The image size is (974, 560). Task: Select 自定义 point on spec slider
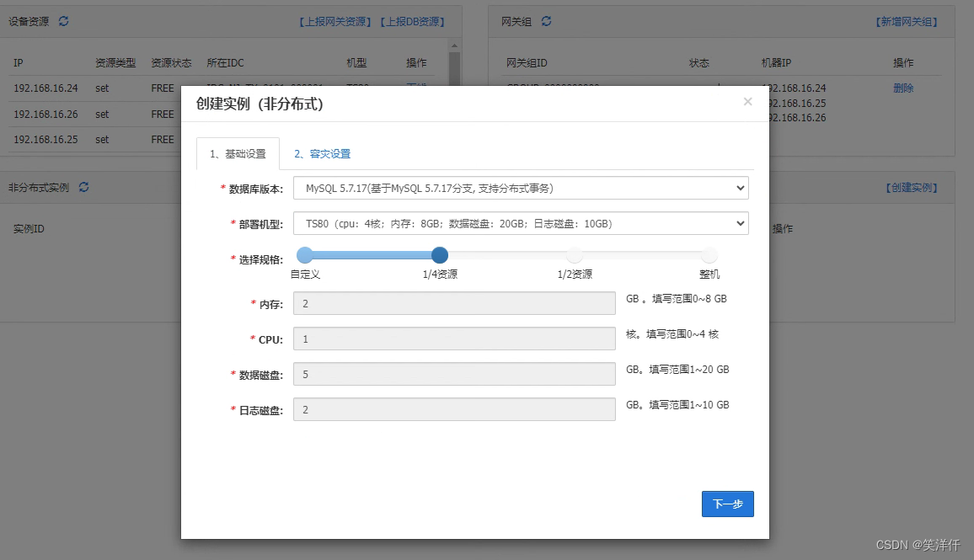click(x=305, y=255)
